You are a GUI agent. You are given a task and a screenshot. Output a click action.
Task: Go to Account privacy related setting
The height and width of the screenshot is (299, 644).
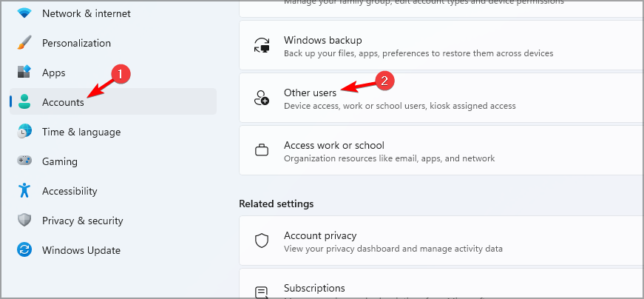pyautogui.click(x=320, y=235)
